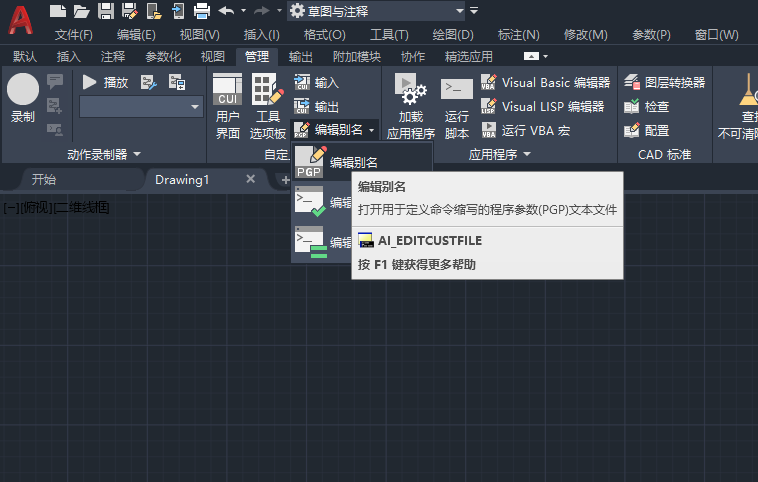Open the Redo history dropdown arrow
This screenshot has height=482, width=758.
279,11
